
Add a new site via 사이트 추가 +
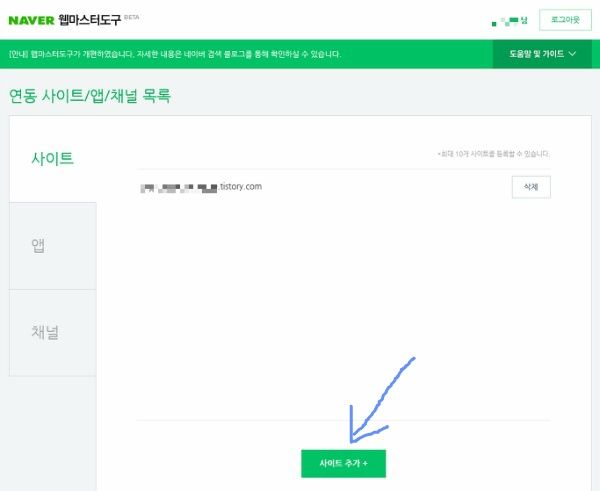coord(344,463)
